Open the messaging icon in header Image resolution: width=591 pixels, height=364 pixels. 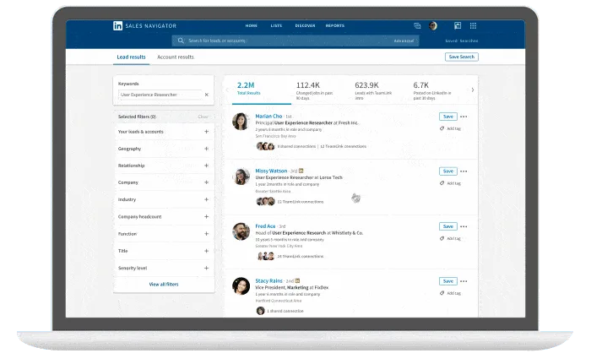pos(417,25)
